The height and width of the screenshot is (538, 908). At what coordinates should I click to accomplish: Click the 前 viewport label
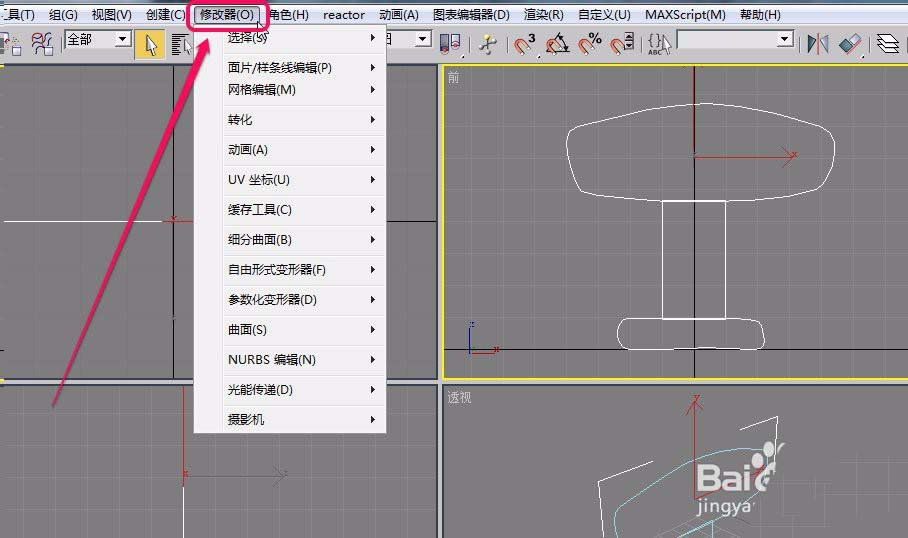click(453, 78)
